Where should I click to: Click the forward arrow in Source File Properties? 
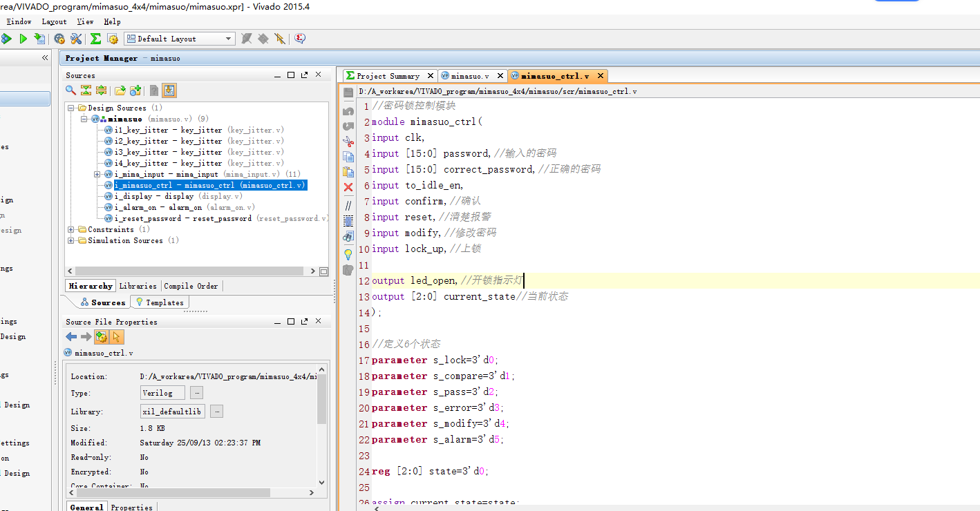pyautogui.click(x=86, y=337)
